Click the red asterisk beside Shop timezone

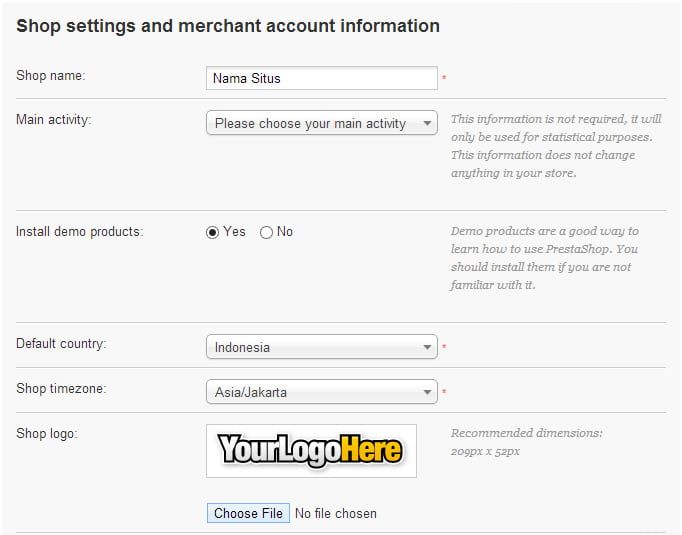(444, 393)
